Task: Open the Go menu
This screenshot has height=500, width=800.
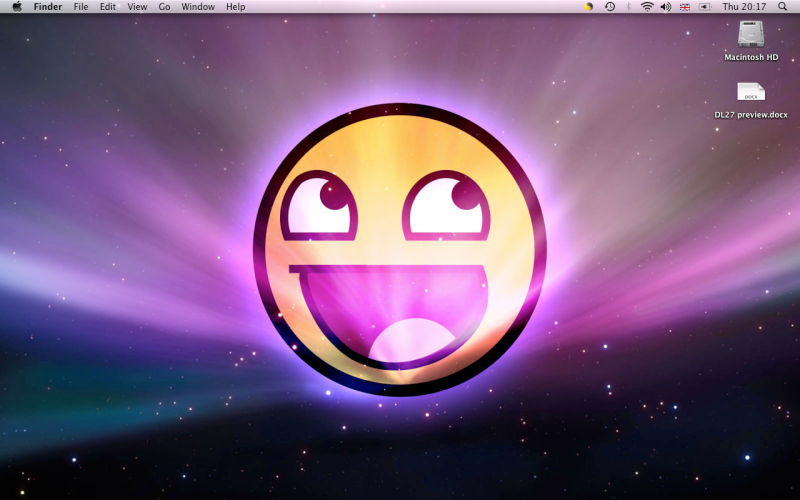Action: pos(164,7)
